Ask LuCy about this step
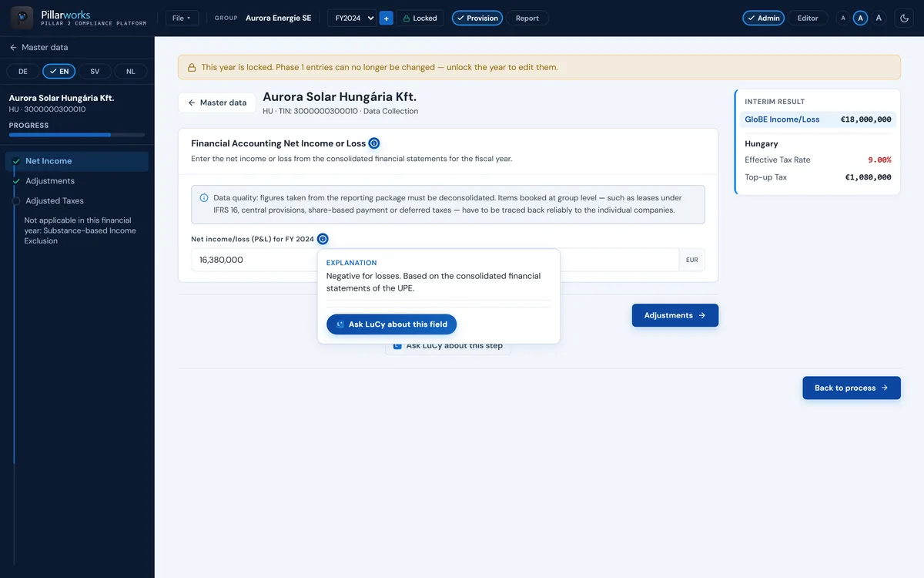The image size is (924, 578). 448,346
